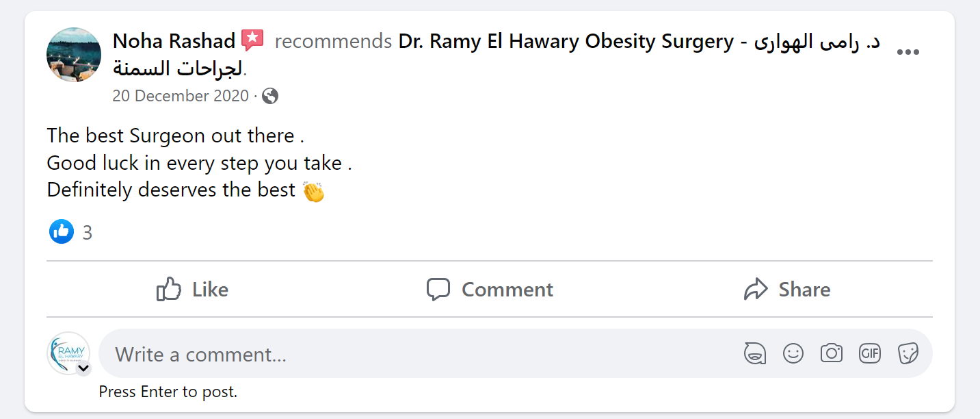Click the red recommendation star badge
The height and width of the screenshot is (419, 980).
coord(252,41)
